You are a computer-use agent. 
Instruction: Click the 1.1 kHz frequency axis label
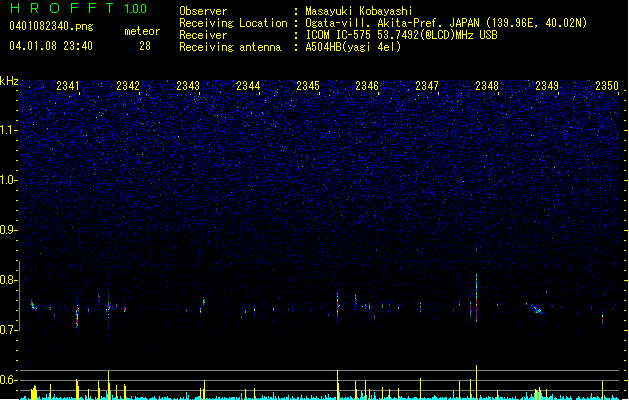click(8, 130)
